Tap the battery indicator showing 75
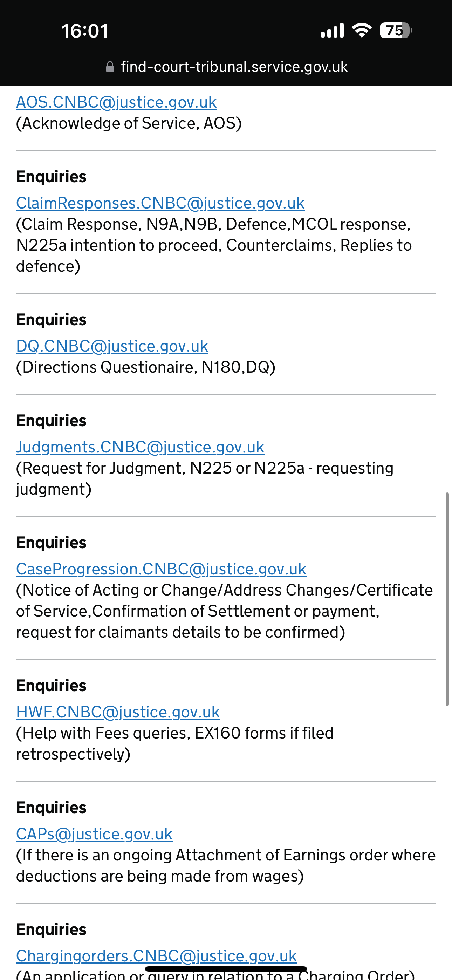Screen dimensions: 452x980 click(x=396, y=30)
